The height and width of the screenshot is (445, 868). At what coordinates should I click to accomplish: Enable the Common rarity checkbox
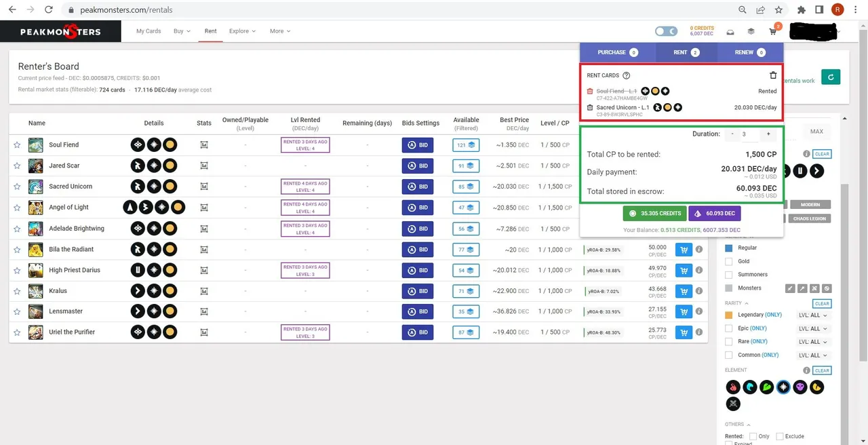coord(729,355)
